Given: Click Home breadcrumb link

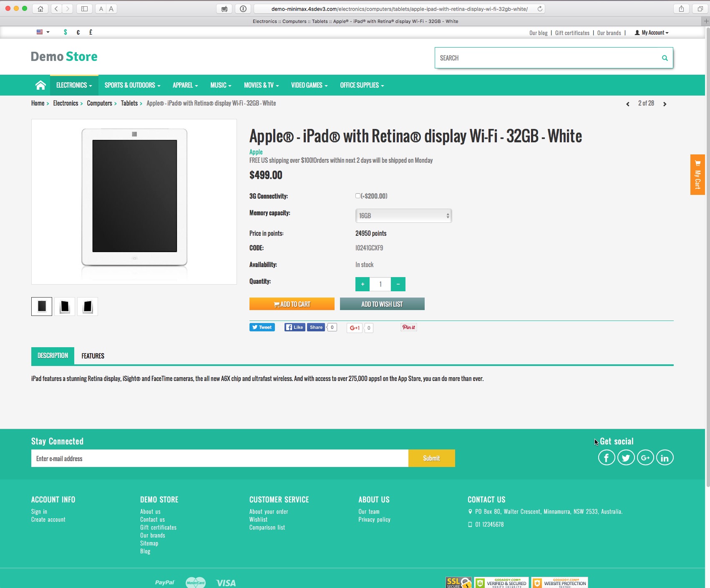Looking at the screenshot, I should pyautogui.click(x=38, y=103).
